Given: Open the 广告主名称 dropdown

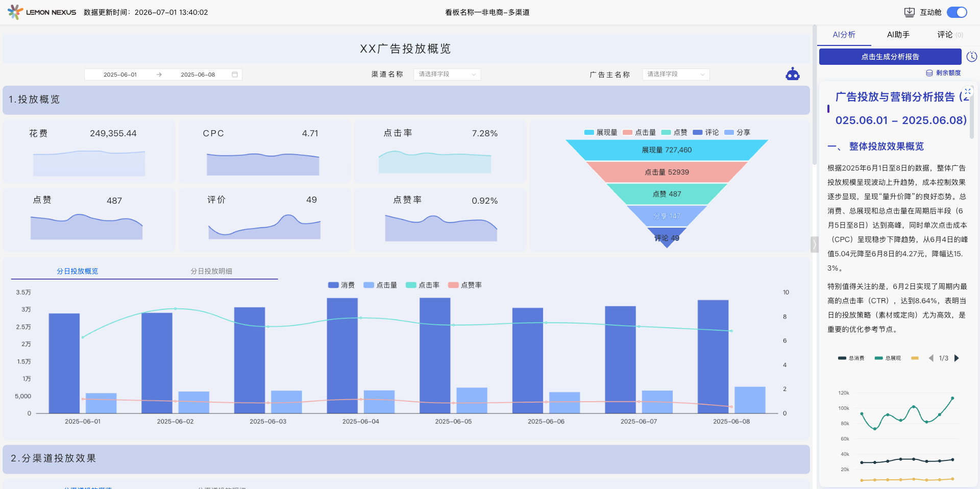Looking at the screenshot, I should click(676, 75).
